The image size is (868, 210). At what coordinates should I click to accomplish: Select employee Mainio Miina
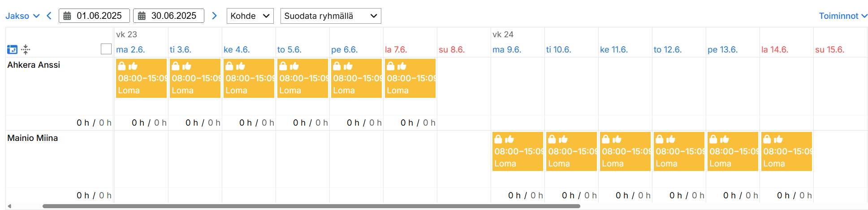click(33, 138)
